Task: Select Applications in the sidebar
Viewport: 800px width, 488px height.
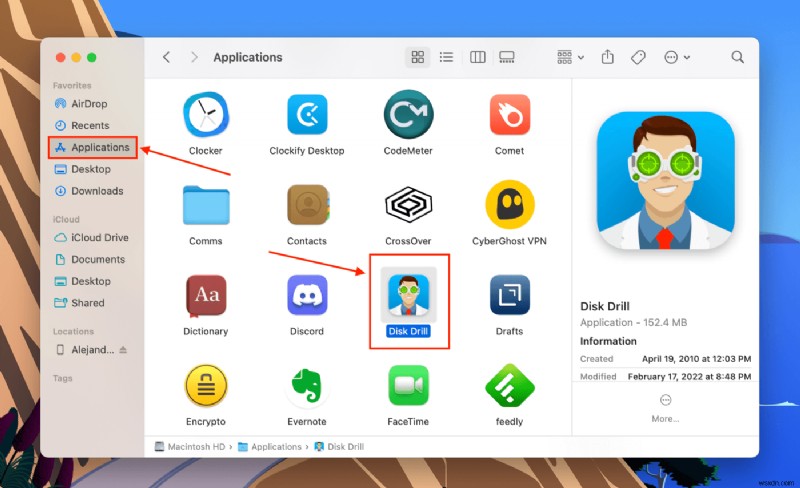Action: (x=92, y=147)
